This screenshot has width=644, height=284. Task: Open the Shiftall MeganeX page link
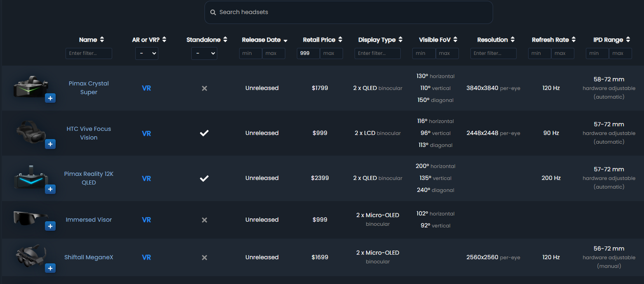pyautogui.click(x=89, y=257)
